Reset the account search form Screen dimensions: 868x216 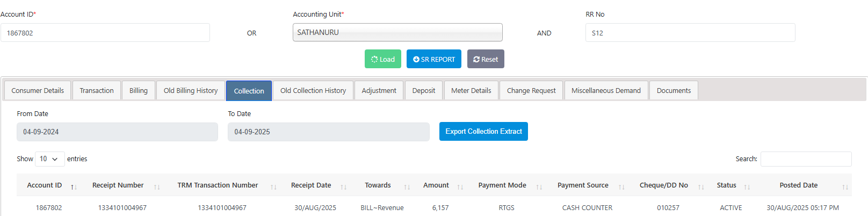point(486,59)
